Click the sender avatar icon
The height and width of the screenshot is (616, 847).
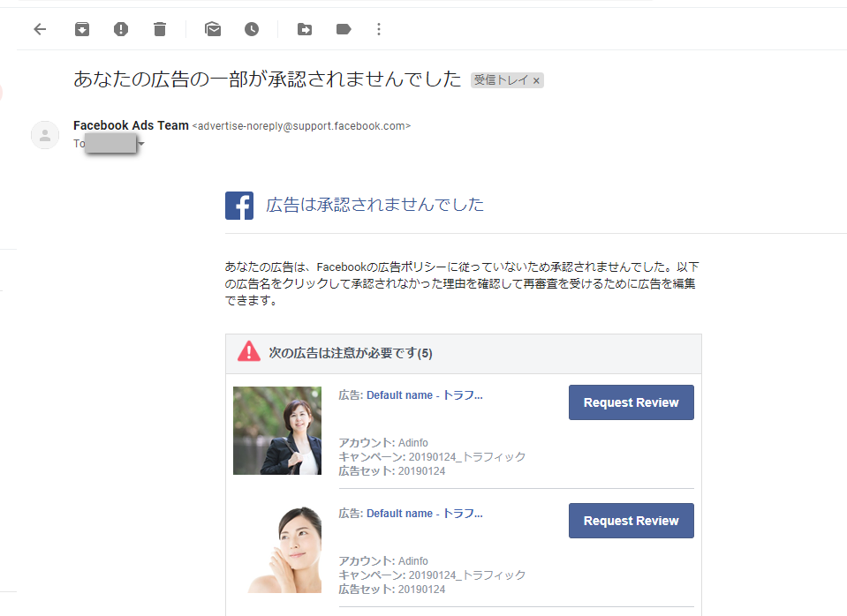point(45,135)
